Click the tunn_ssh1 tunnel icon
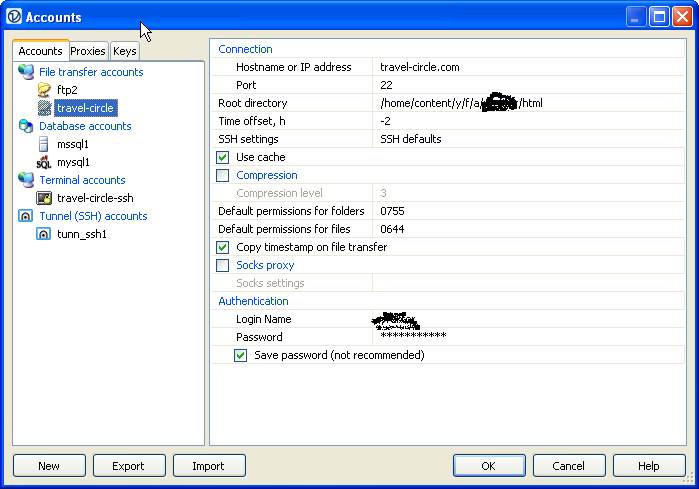The height and width of the screenshot is (489, 699). (x=44, y=234)
